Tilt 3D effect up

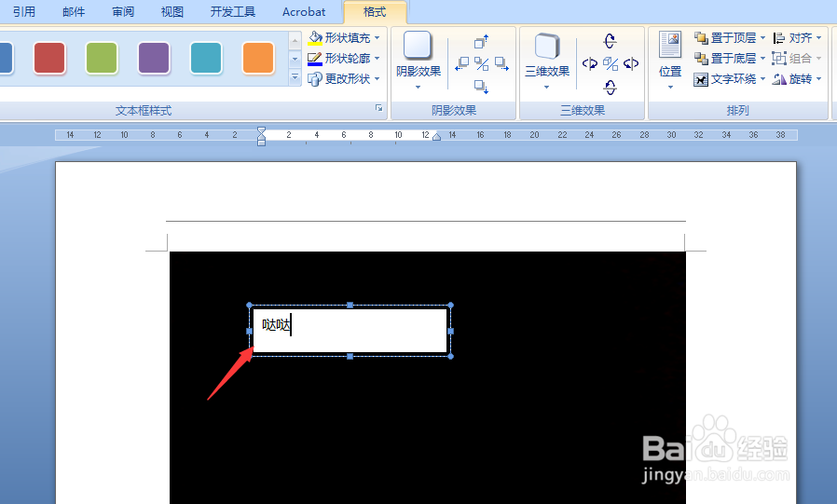click(611, 41)
